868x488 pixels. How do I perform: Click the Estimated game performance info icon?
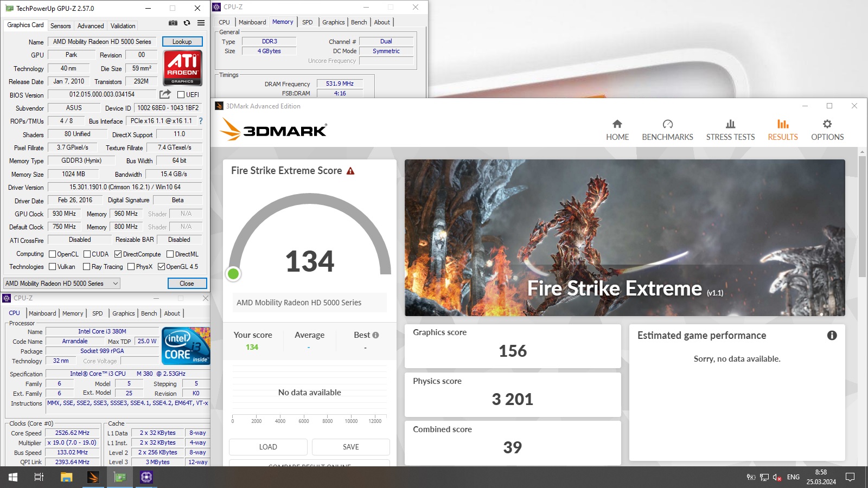click(832, 336)
